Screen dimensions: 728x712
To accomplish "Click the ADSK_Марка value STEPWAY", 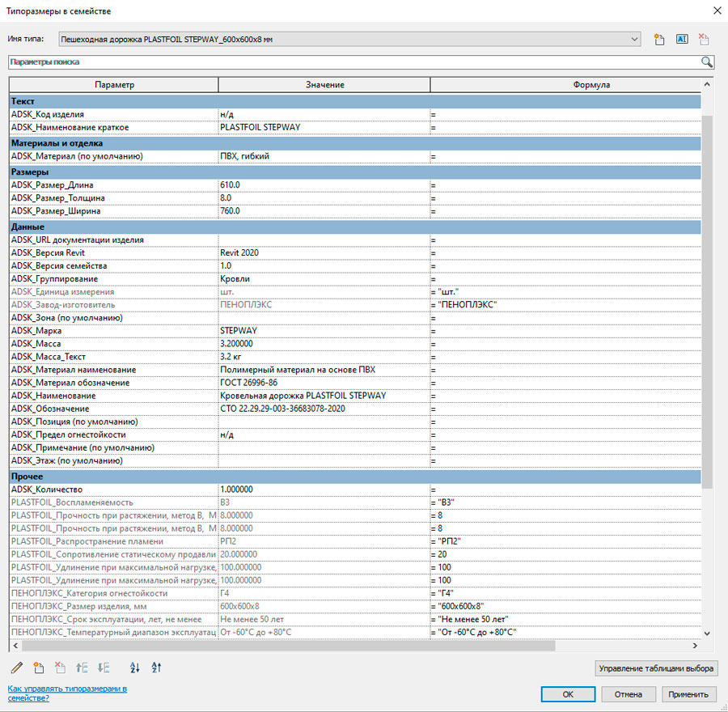I will click(239, 331).
